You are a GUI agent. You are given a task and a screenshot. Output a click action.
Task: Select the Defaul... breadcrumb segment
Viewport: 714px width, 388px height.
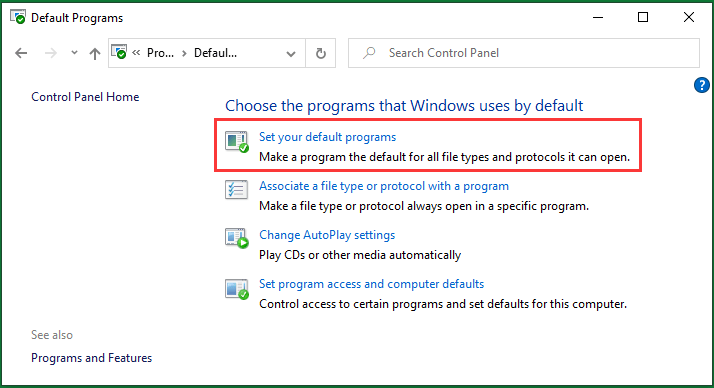click(215, 53)
